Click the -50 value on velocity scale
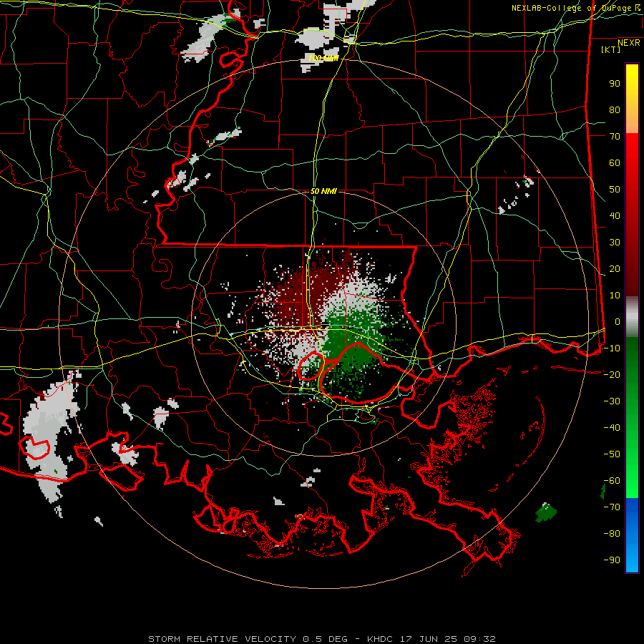This screenshot has width=644, height=644. 612,454
